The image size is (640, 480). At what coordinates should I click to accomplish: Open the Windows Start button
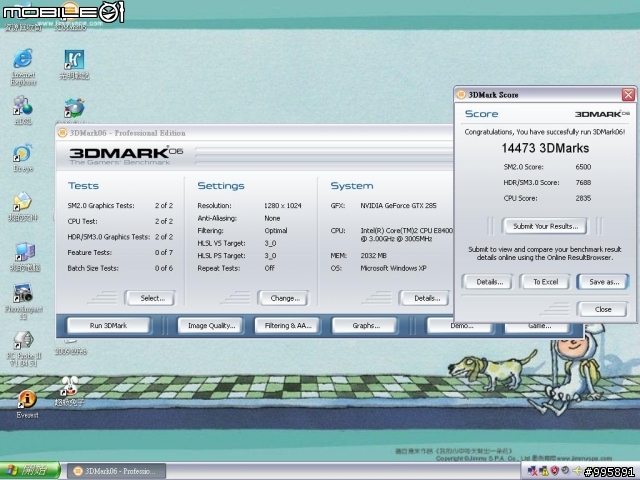click(29, 471)
